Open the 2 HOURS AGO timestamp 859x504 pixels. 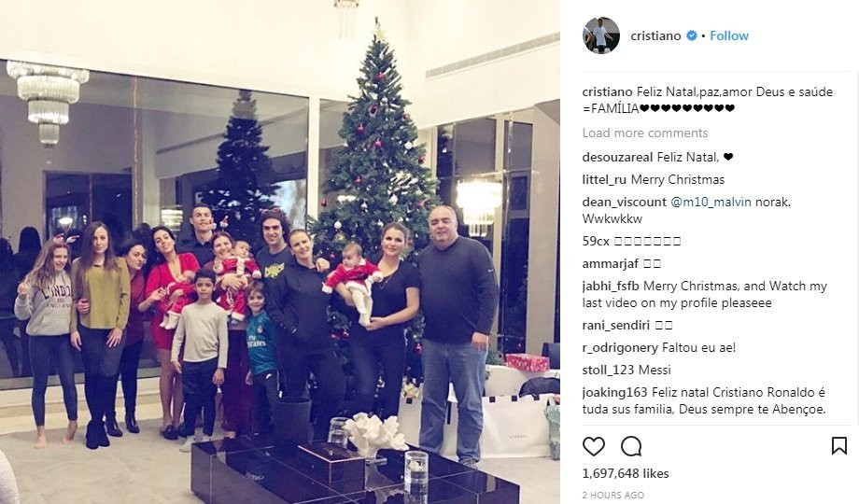click(x=613, y=496)
